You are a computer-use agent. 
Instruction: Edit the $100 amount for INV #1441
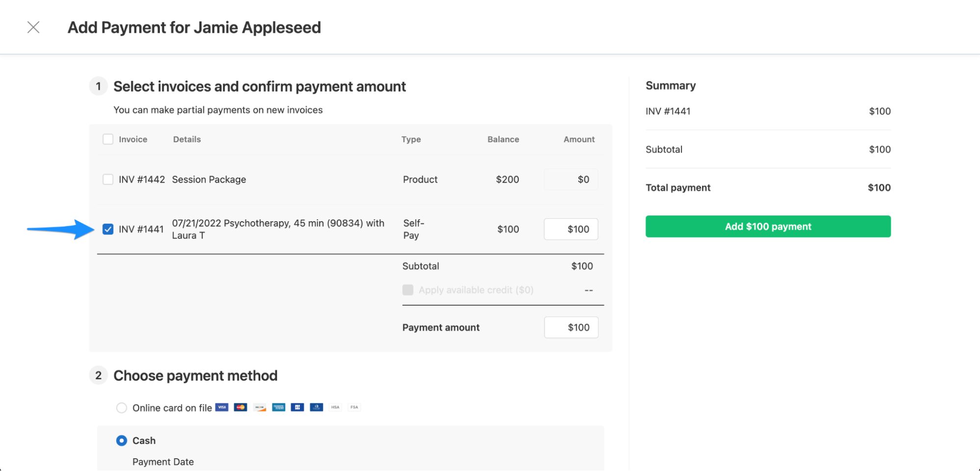571,229
